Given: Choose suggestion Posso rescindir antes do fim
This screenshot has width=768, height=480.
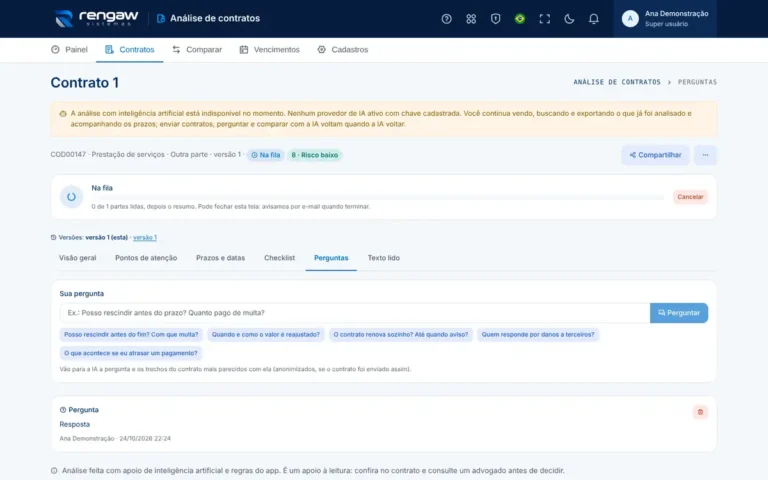Looking at the screenshot, I should [131, 335].
